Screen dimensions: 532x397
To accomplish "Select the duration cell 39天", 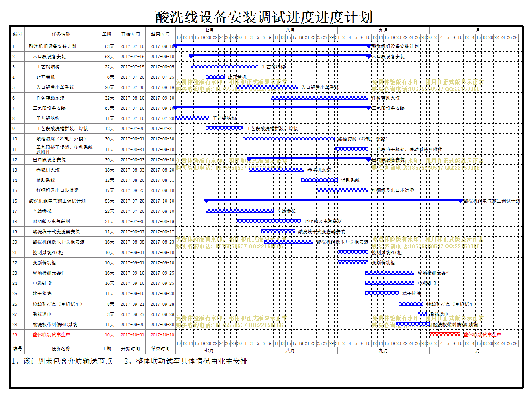I will (110, 160).
